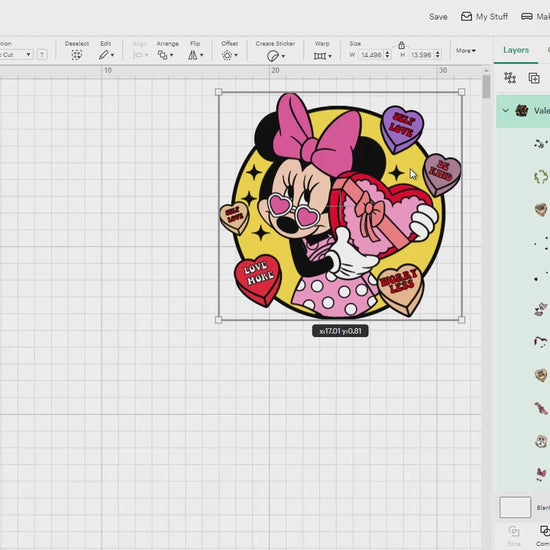Open the Create Sticker dropdown arrow
Screen dimensions: 550x550
tap(283, 56)
